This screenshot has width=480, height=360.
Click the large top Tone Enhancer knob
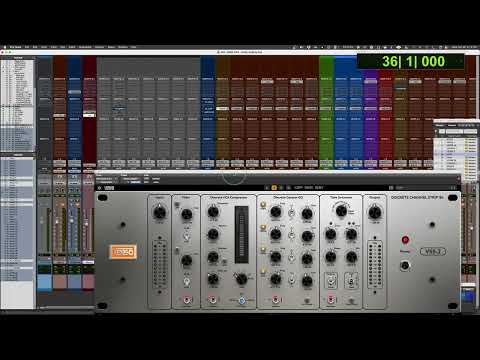coord(341,211)
